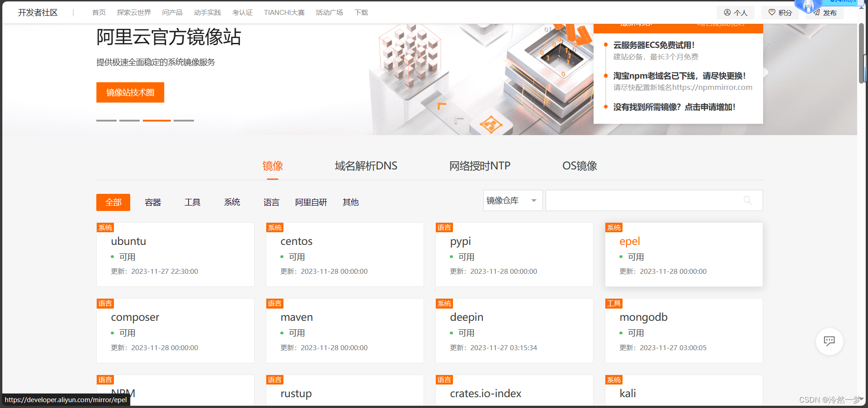Click ubuntu update time 2023-11-27 22:30:00

click(165, 272)
